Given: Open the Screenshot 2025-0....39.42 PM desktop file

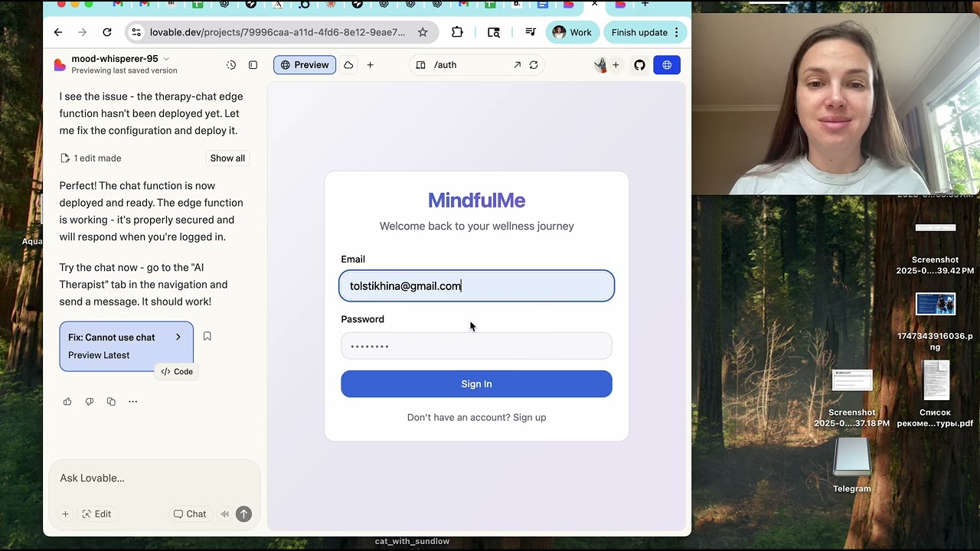Looking at the screenshot, I should tap(936, 227).
